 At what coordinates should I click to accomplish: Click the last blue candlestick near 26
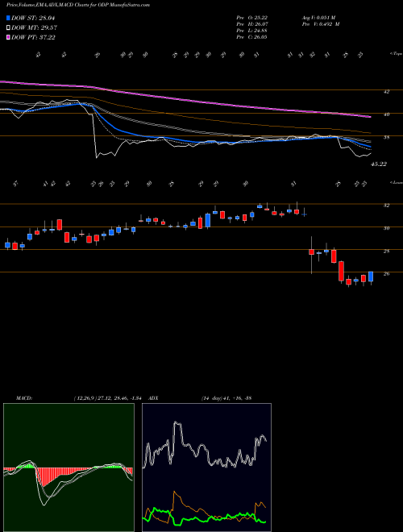(x=371, y=276)
